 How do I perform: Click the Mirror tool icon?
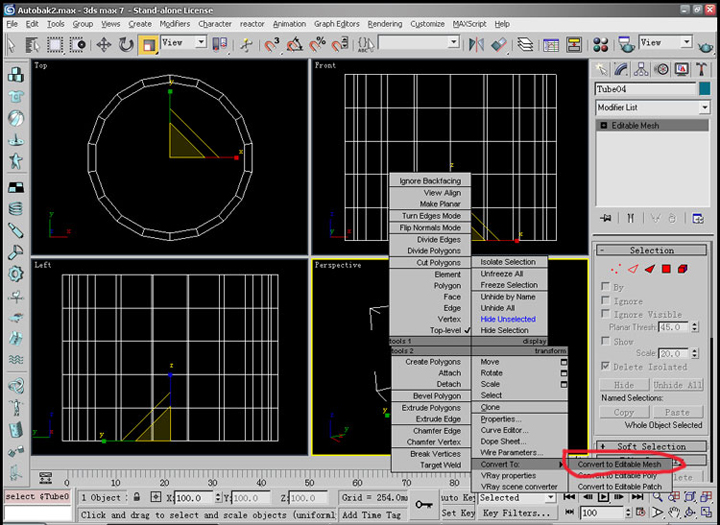(476, 45)
